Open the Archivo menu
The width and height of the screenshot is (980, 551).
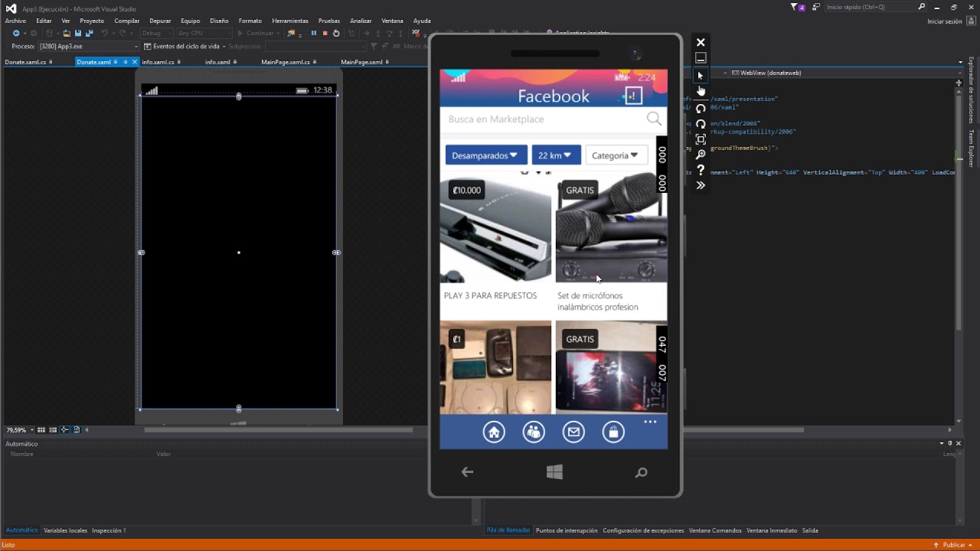[15, 21]
